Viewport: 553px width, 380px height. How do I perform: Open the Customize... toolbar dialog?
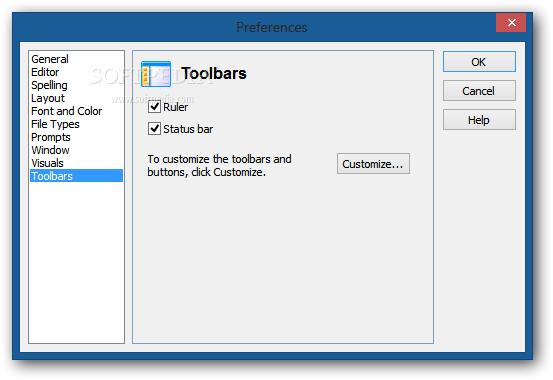[x=373, y=164]
